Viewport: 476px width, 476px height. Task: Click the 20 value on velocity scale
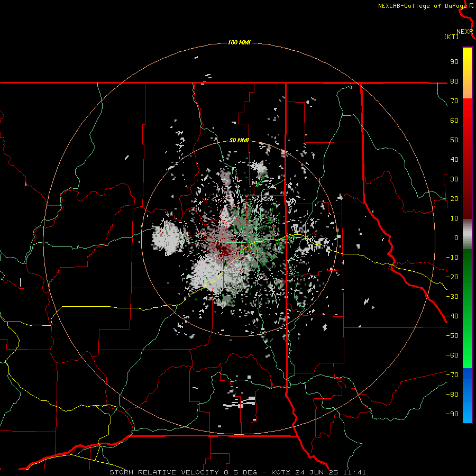click(454, 199)
